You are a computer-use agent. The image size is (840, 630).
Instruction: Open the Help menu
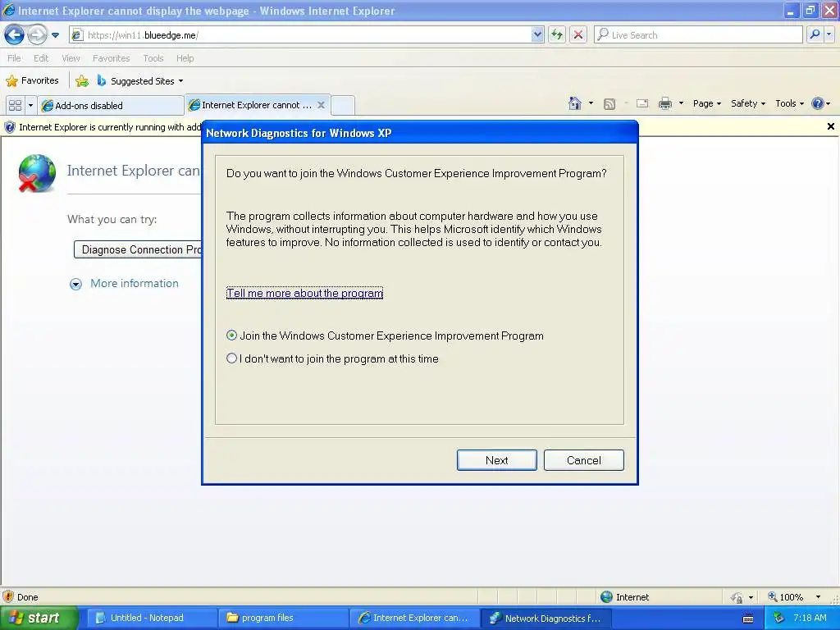(x=185, y=58)
